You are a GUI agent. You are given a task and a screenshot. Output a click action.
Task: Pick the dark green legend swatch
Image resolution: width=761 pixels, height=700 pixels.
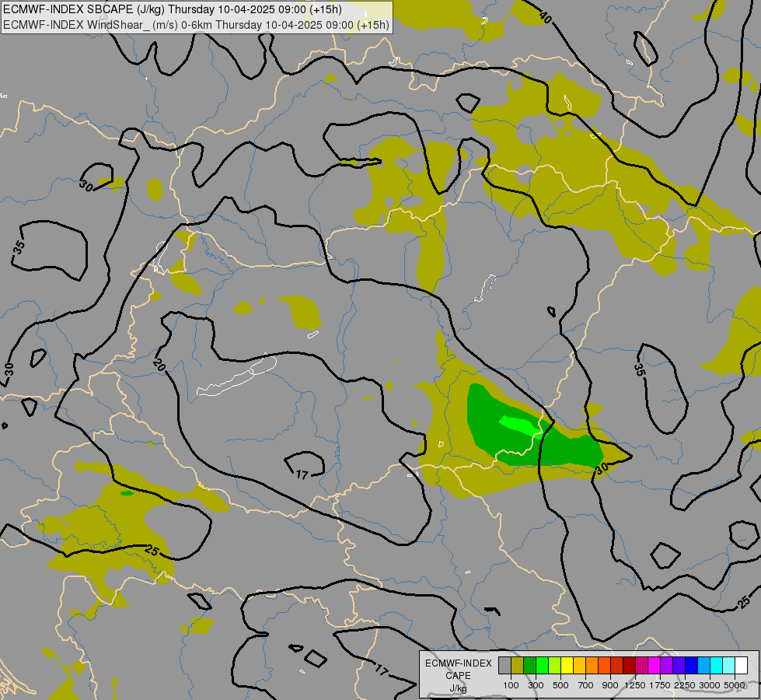[x=530, y=665]
